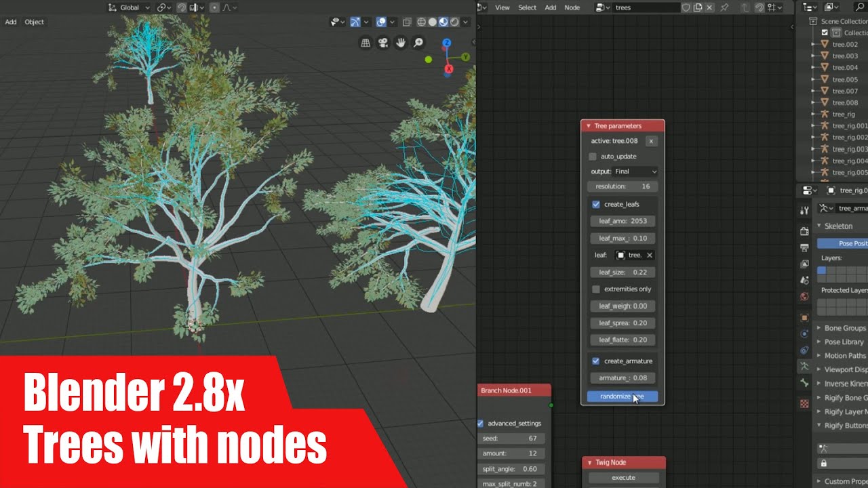Open the viewport Add menu
868x488 pixels.
pyautogui.click(x=11, y=22)
